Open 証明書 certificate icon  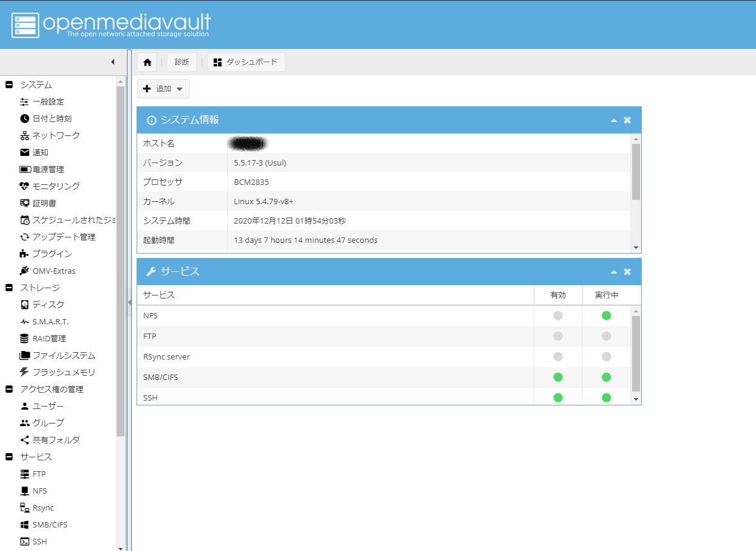pos(25,203)
